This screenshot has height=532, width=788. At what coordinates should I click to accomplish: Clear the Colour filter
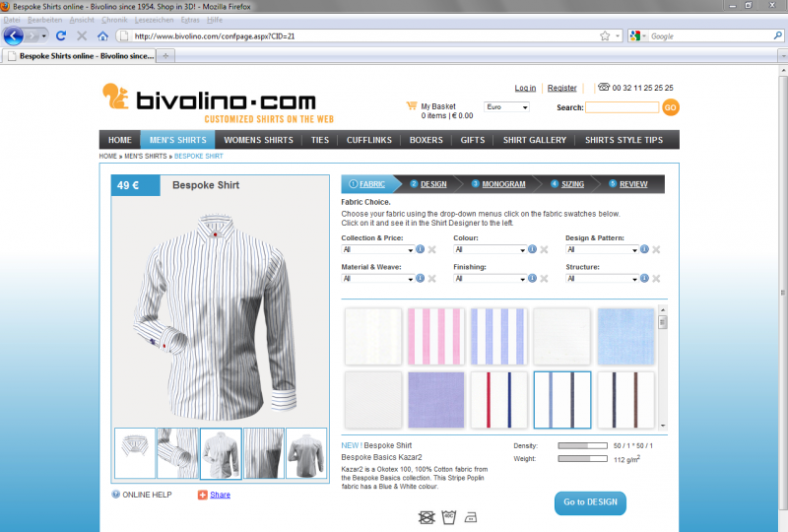pyautogui.click(x=544, y=249)
